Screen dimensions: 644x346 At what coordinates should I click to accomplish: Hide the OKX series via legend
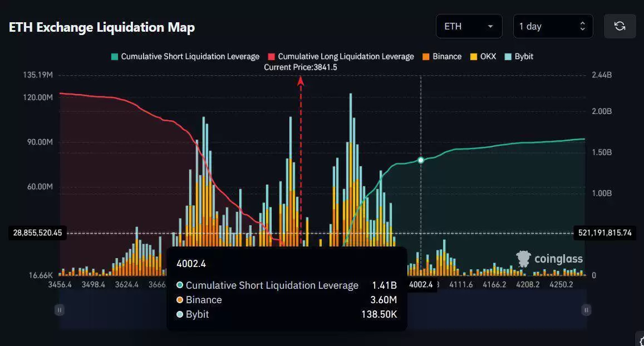pos(483,57)
